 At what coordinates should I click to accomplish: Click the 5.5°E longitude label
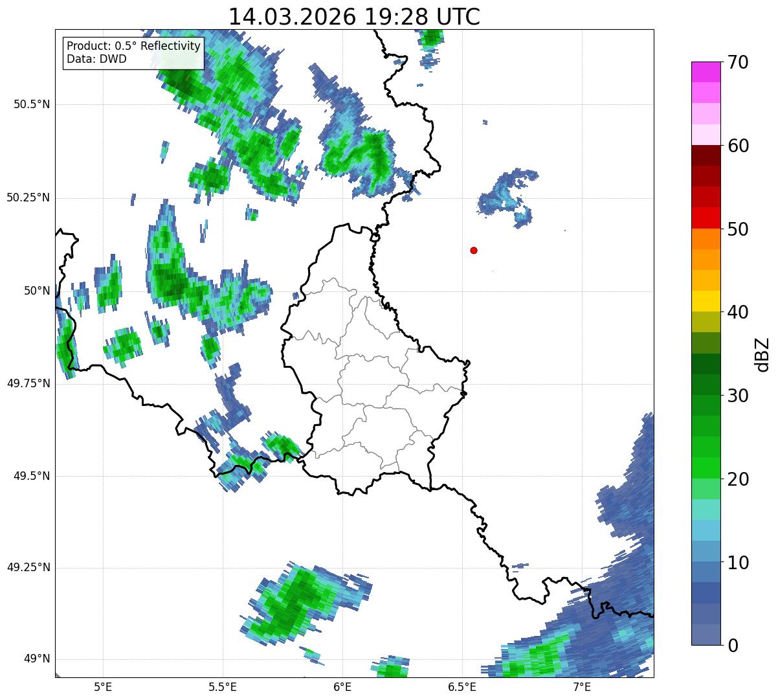point(223,686)
